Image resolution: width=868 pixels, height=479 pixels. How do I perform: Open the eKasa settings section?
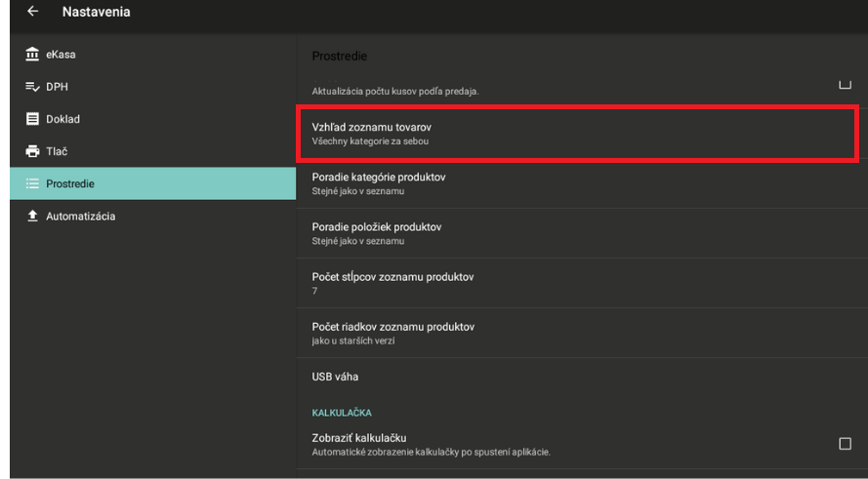(60, 56)
